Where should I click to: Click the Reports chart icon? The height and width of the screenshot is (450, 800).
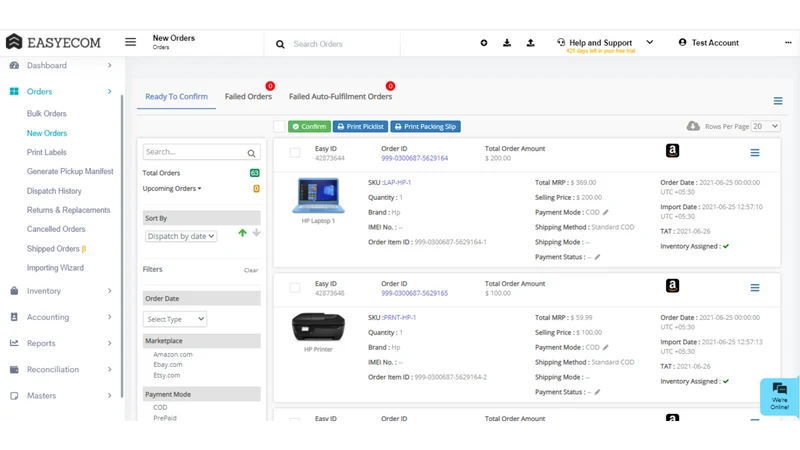[x=14, y=343]
